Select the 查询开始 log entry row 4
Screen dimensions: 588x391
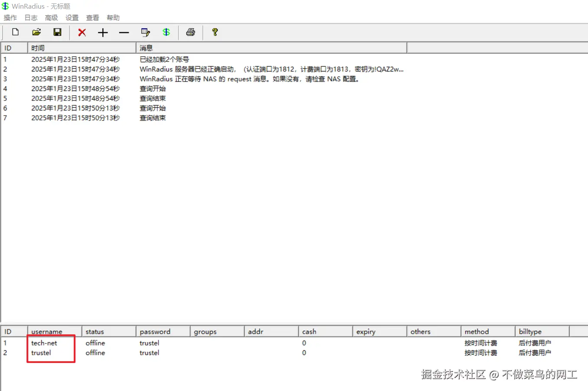click(153, 88)
